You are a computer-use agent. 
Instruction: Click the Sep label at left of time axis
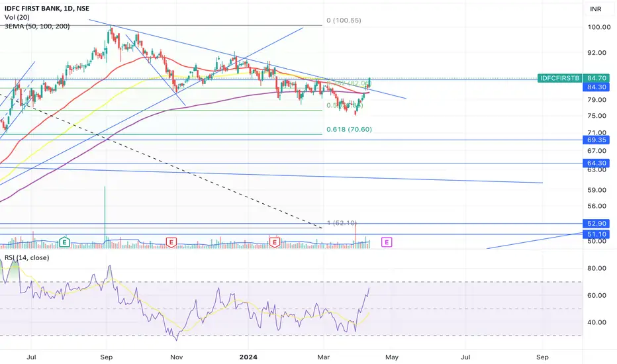pos(106,357)
